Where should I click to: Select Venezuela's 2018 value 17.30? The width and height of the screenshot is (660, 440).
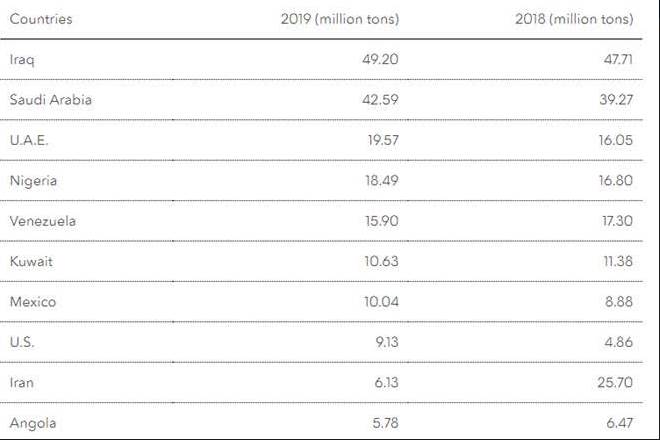[615, 221]
